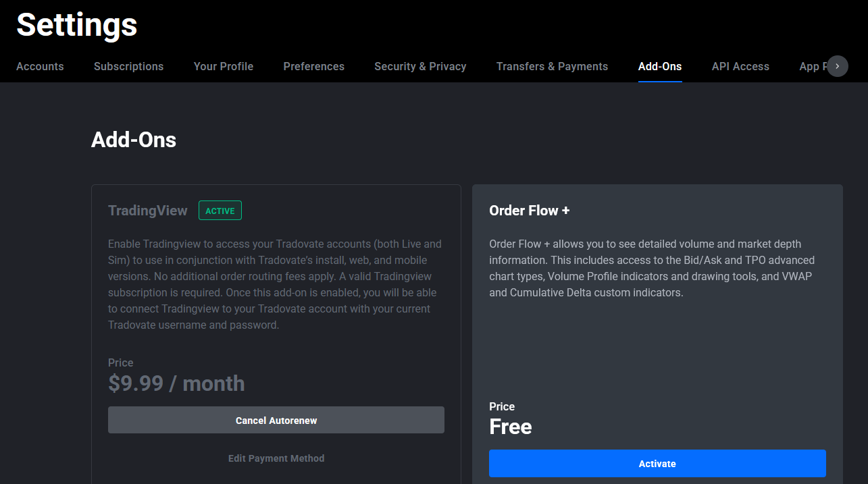This screenshot has width=868, height=484.
Task: Switch to the API Access tab
Action: (740, 66)
